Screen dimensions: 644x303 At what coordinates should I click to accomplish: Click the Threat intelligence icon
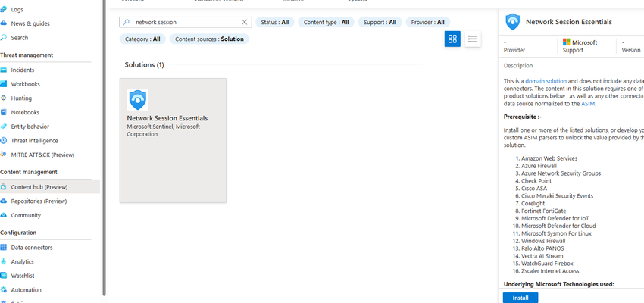(x=3, y=140)
